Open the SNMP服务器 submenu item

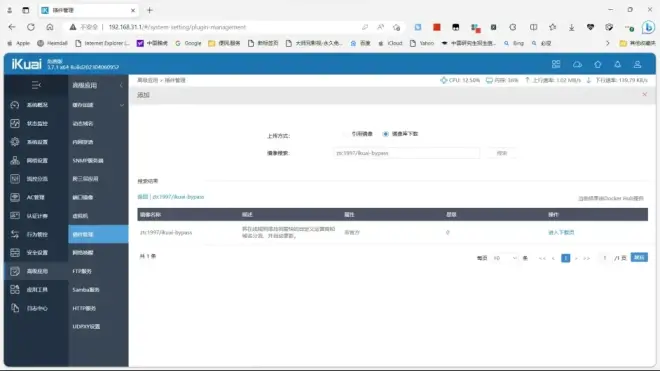click(88, 160)
